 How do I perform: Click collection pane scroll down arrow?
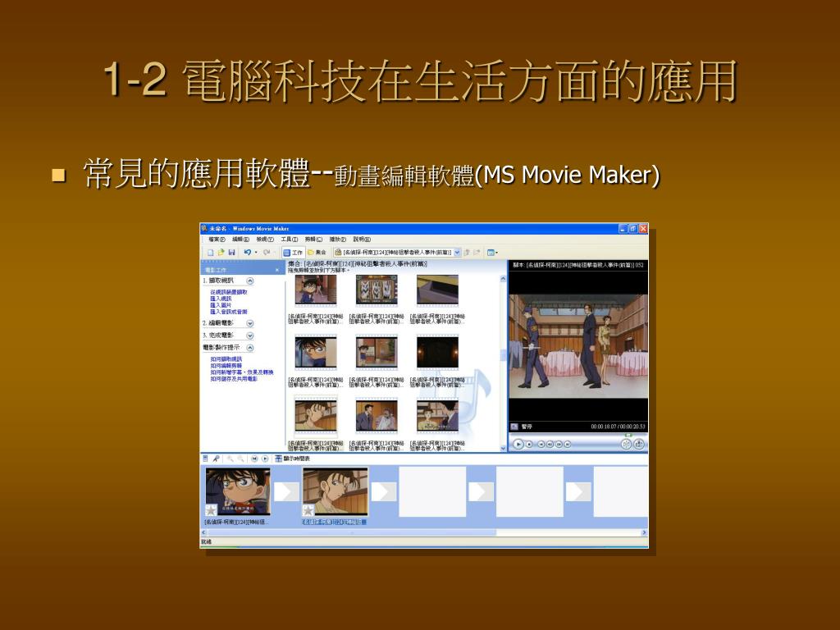click(503, 449)
